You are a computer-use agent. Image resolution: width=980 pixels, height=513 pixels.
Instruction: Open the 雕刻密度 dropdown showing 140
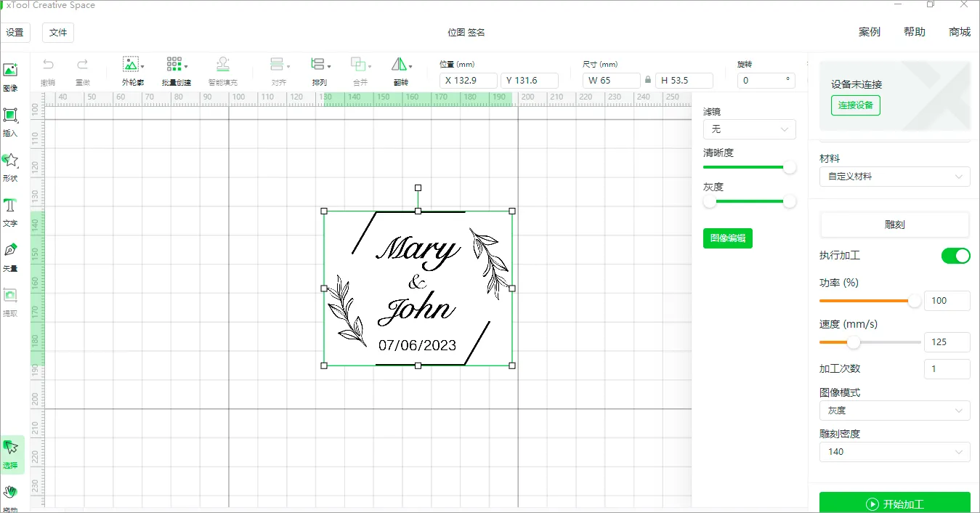coord(894,452)
